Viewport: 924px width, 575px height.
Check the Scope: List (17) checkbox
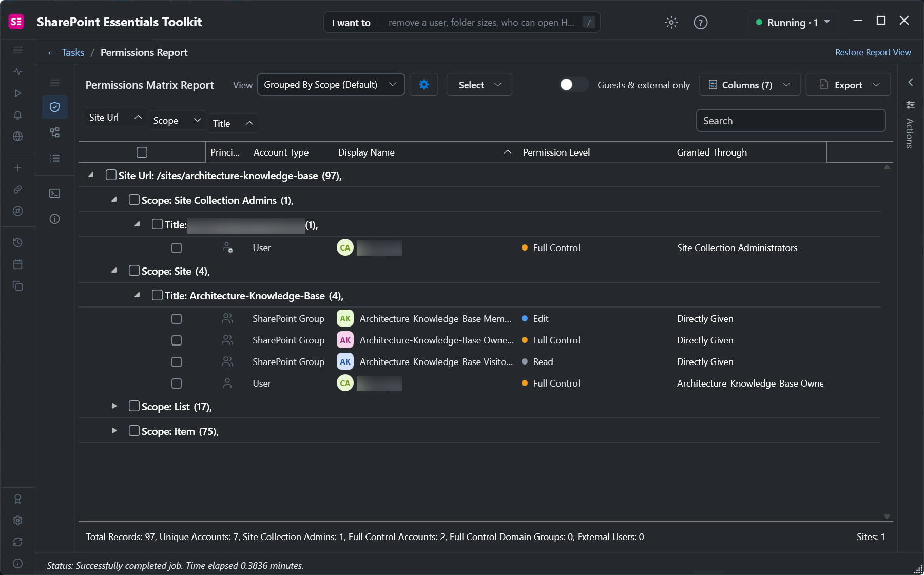point(134,406)
